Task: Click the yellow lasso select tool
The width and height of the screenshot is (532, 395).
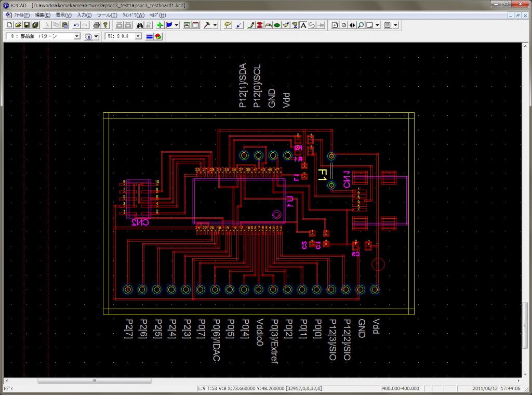Action: (x=228, y=25)
